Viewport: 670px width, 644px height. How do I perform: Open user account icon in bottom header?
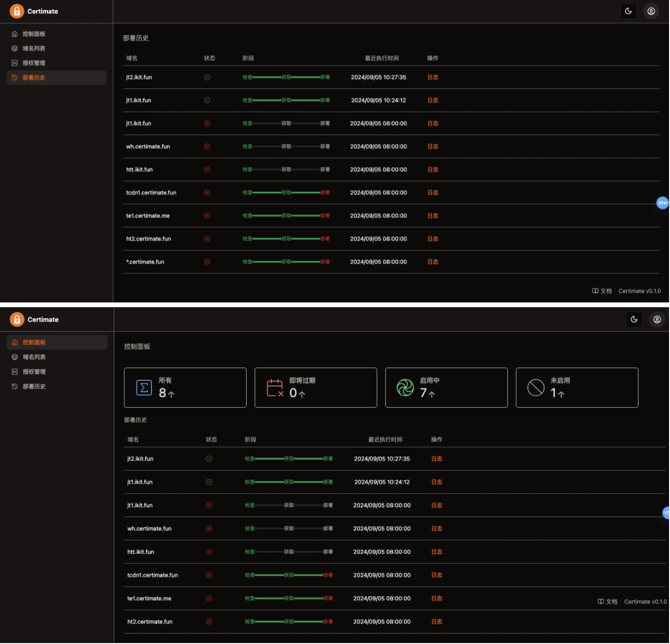click(x=657, y=319)
